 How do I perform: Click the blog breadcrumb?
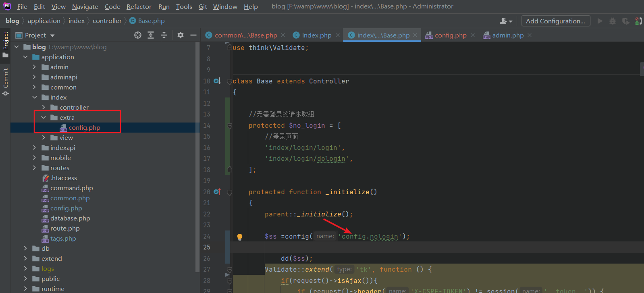pyautogui.click(x=12, y=21)
